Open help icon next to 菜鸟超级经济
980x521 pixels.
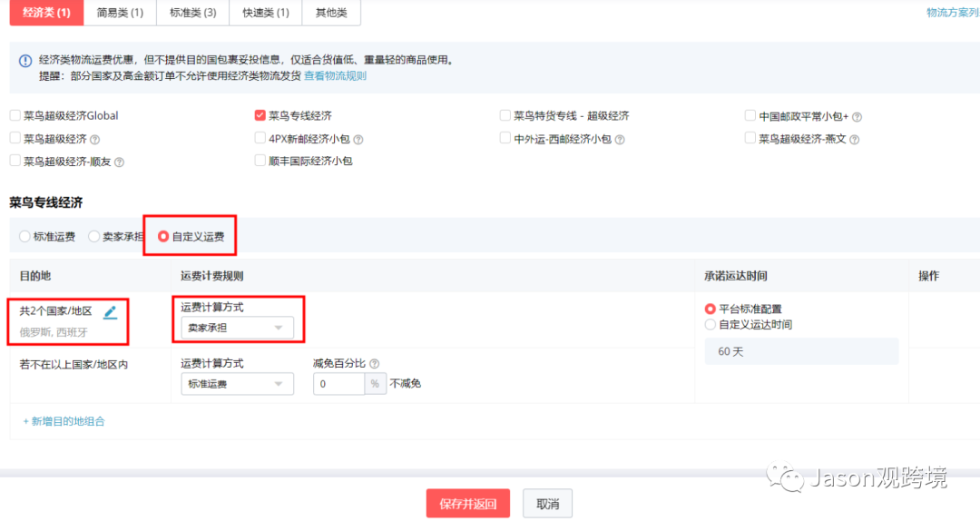coord(95,140)
